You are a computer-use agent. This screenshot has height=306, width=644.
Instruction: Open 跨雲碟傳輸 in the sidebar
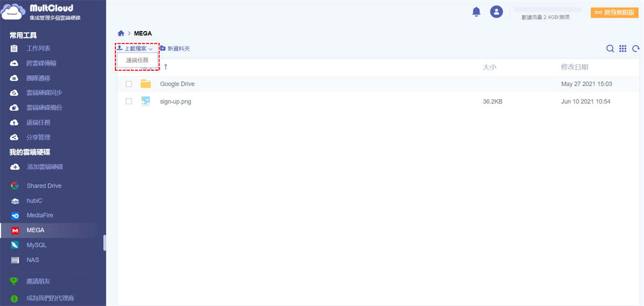tap(41, 63)
